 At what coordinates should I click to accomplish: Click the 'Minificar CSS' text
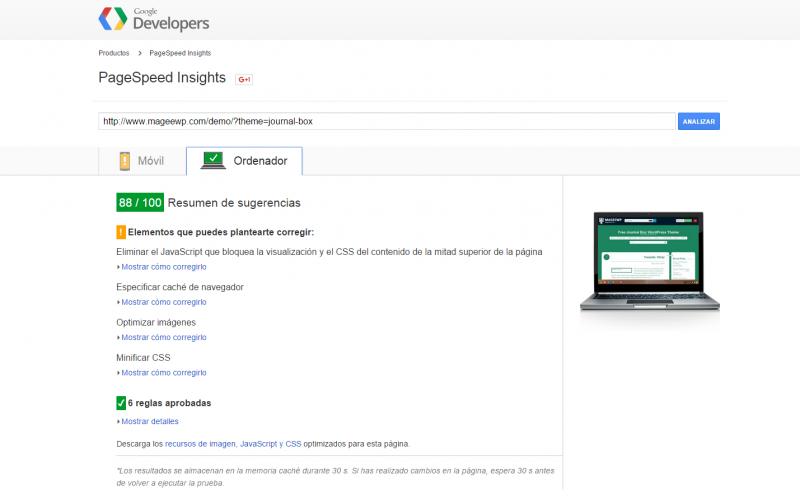[x=143, y=358]
